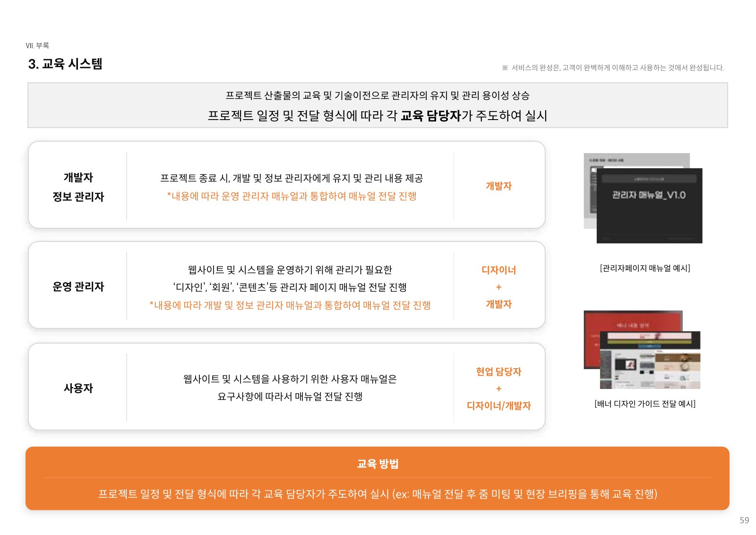Click orange '디자이너' label in second card

point(498,270)
